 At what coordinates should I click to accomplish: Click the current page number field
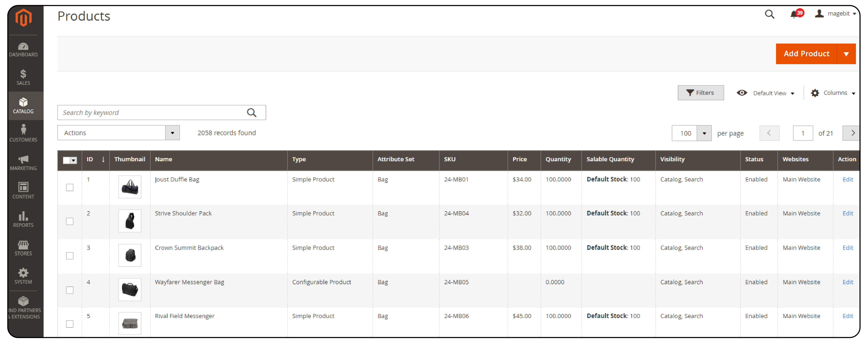[x=803, y=133]
